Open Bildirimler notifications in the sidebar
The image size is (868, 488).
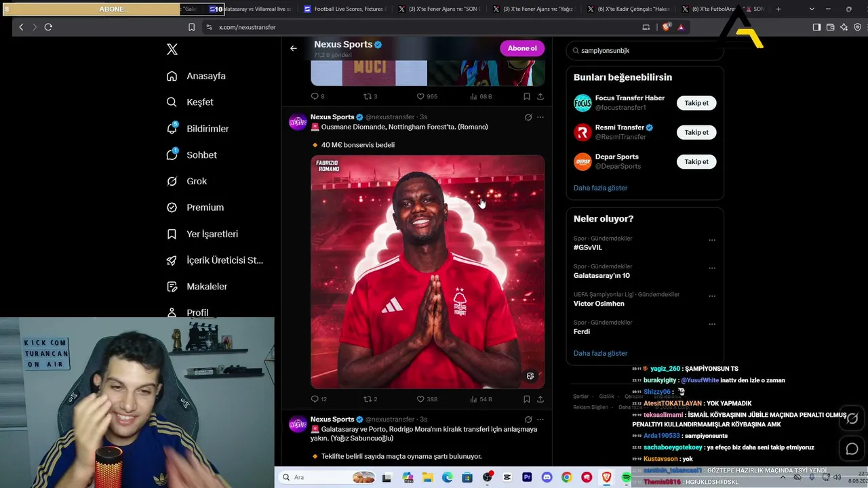[x=197, y=129]
